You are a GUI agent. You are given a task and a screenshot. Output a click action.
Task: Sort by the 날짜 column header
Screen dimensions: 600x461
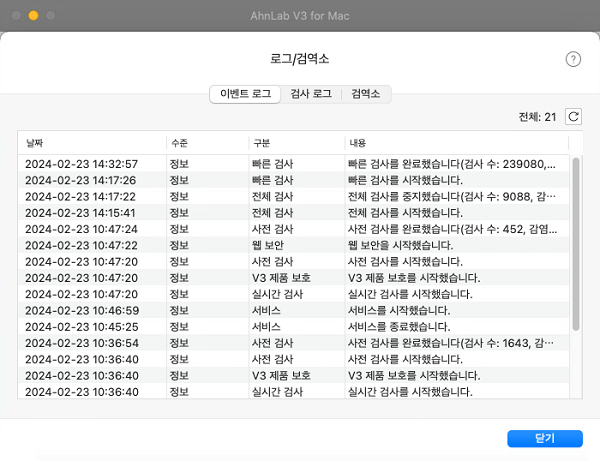(x=91, y=143)
